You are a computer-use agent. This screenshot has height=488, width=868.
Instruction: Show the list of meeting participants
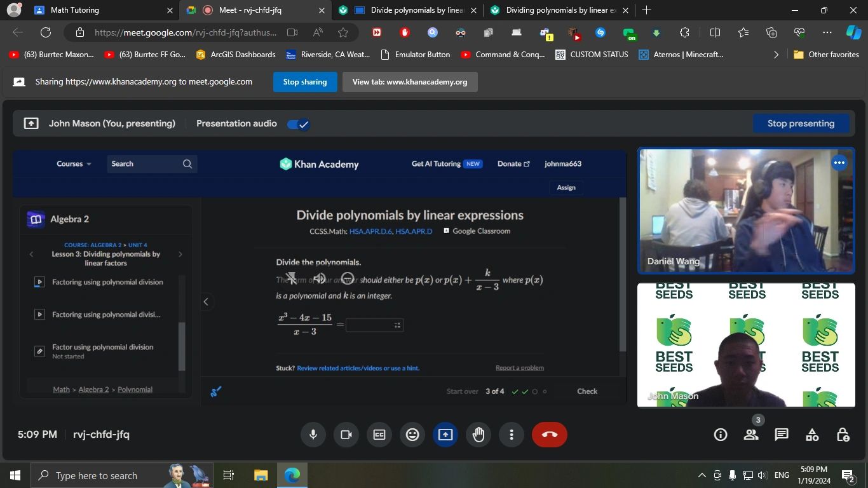pos(750,434)
